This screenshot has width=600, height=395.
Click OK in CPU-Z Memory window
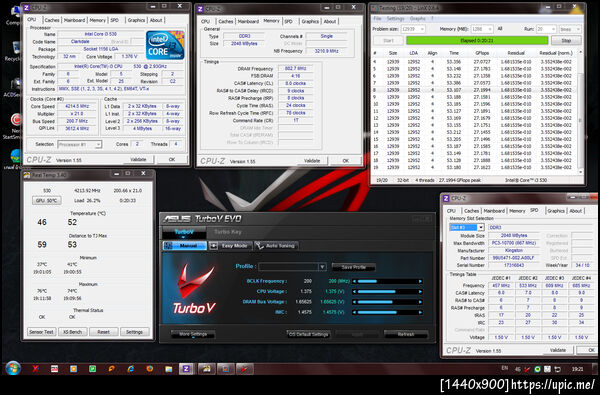tap(346, 161)
